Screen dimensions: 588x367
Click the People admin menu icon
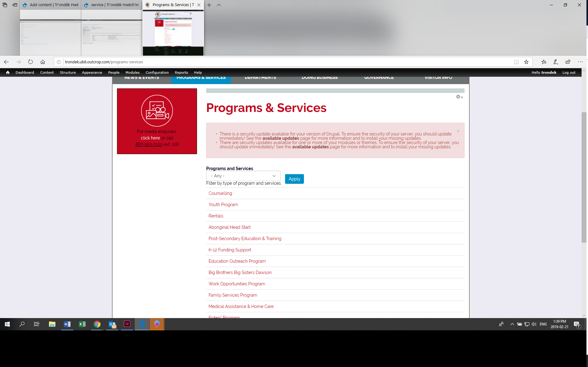114,72
